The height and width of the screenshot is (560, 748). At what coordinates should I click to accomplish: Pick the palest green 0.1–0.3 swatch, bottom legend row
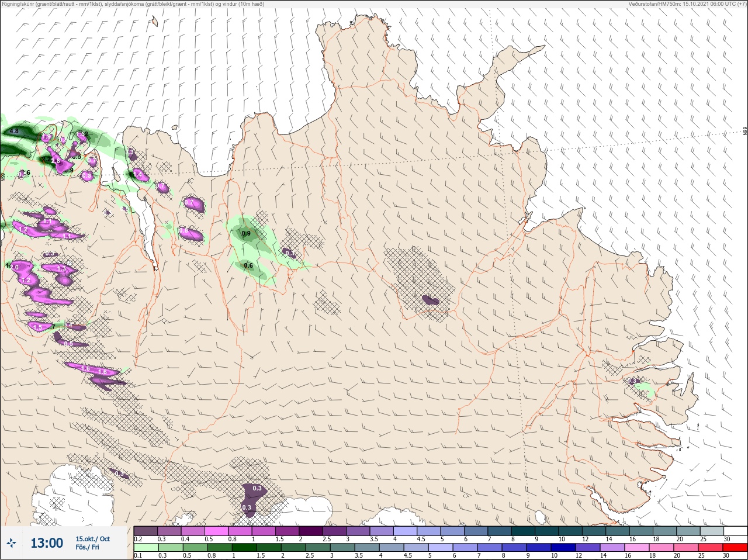(146, 548)
